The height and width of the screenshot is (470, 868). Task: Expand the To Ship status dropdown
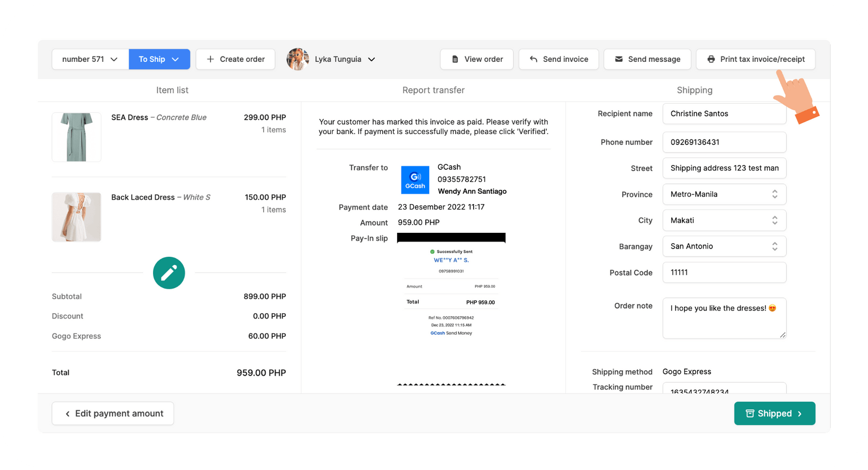(159, 59)
